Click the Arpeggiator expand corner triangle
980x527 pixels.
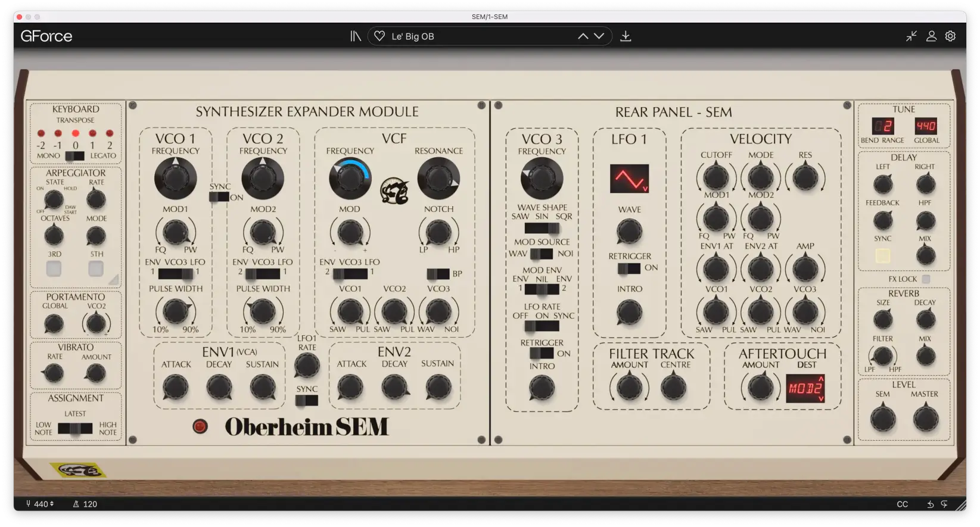[114, 279]
